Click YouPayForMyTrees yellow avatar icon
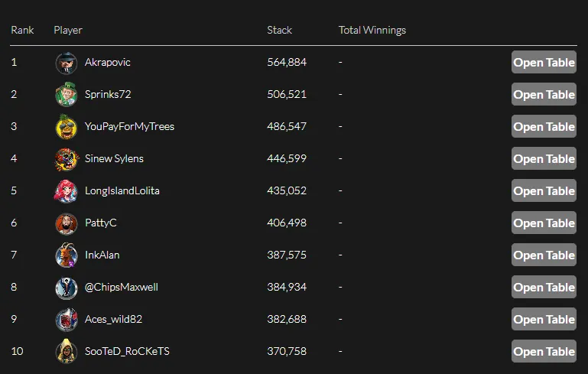Image resolution: width=588 pixels, height=374 pixels. tap(67, 127)
